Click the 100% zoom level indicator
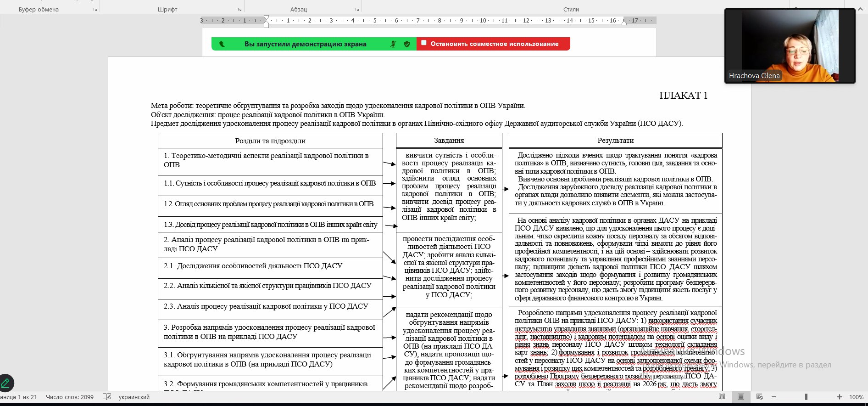Image resolution: width=868 pixels, height=406 pixels. tap(856, 397)
